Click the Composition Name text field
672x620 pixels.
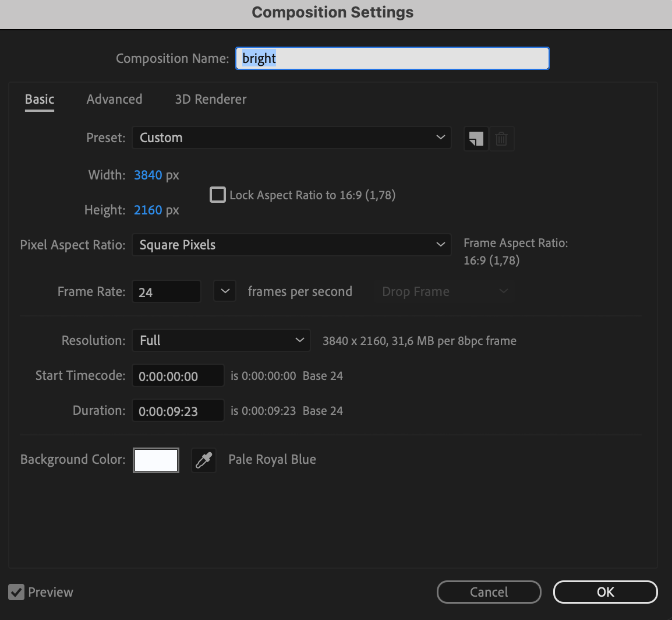[x=392, y=58]
